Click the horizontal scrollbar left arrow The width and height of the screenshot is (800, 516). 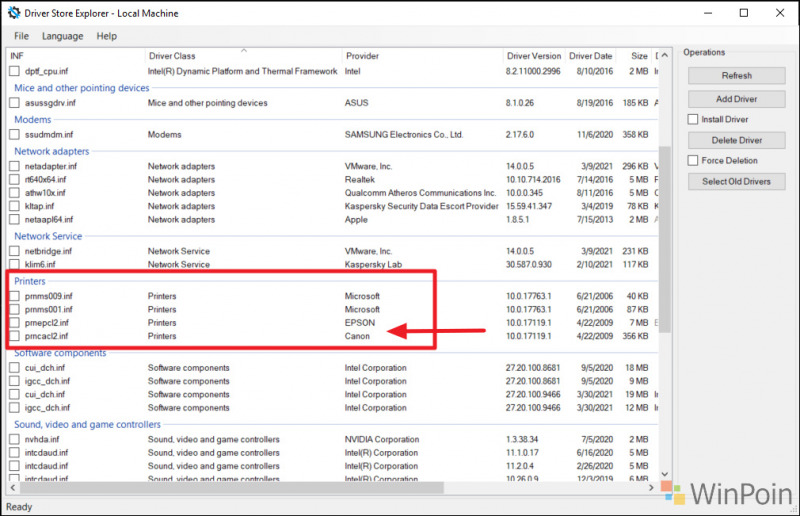13,487
